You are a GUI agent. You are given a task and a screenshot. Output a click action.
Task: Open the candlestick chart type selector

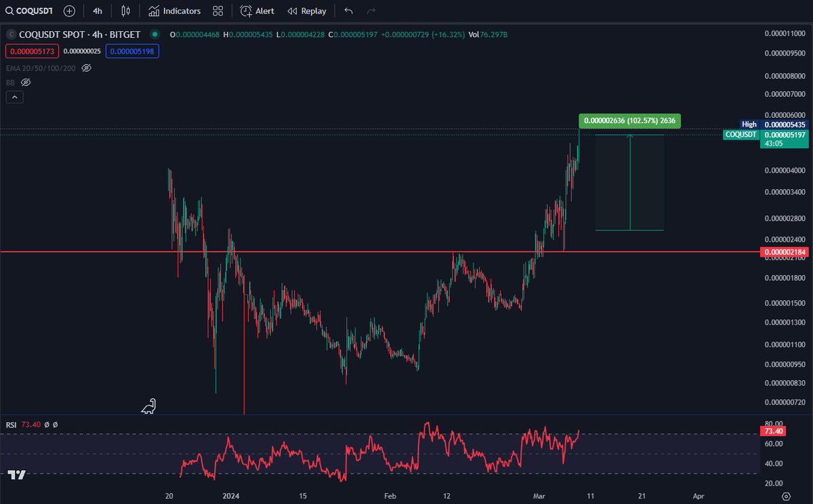coord(125,11)
